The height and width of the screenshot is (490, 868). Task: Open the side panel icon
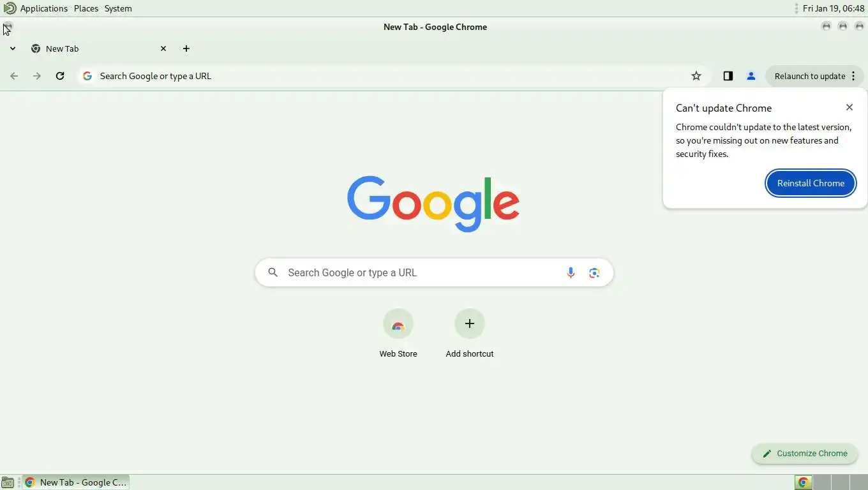728,76
